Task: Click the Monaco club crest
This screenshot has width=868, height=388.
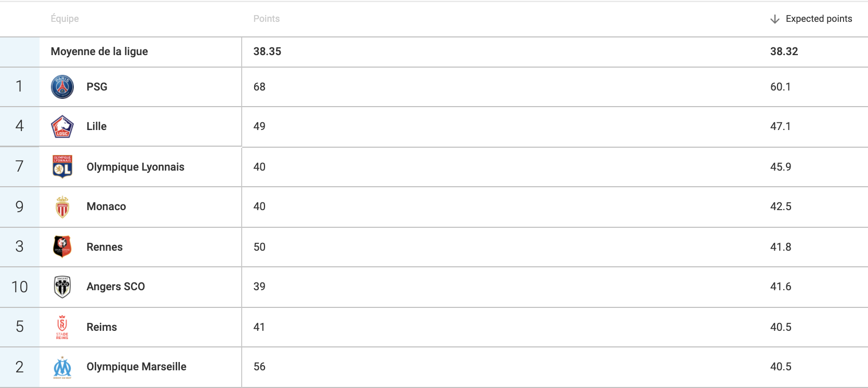Action: [62, 207]
